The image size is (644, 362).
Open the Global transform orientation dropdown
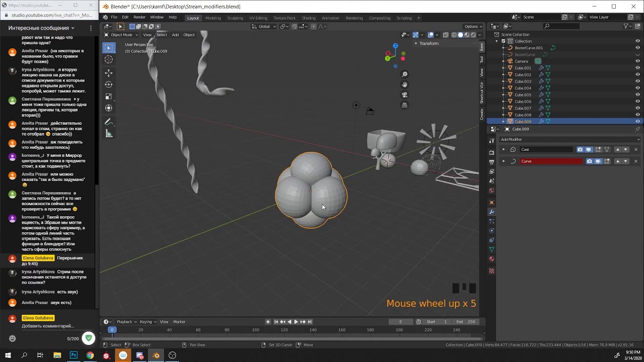pyautogui.click(x=264, y=27)
